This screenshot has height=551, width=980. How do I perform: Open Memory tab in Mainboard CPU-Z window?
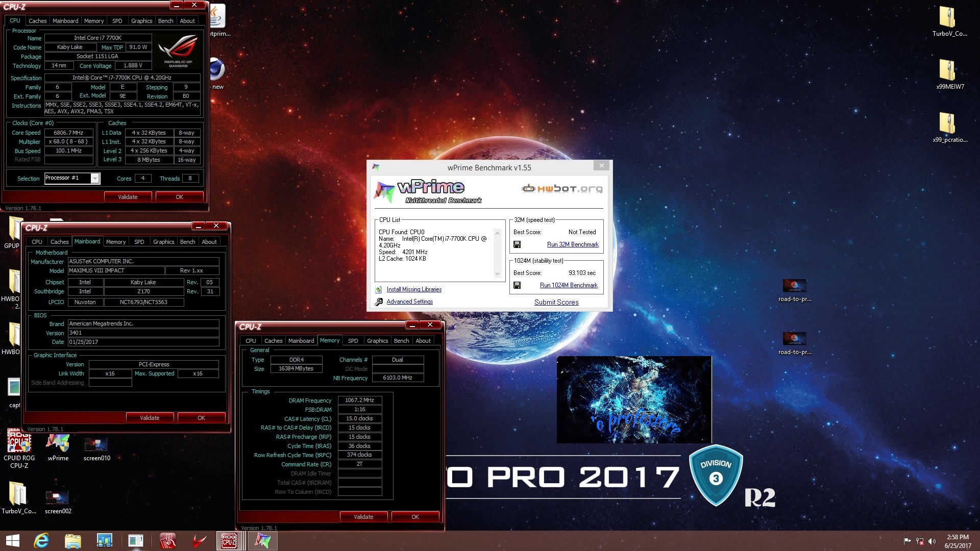coord(116,242)
